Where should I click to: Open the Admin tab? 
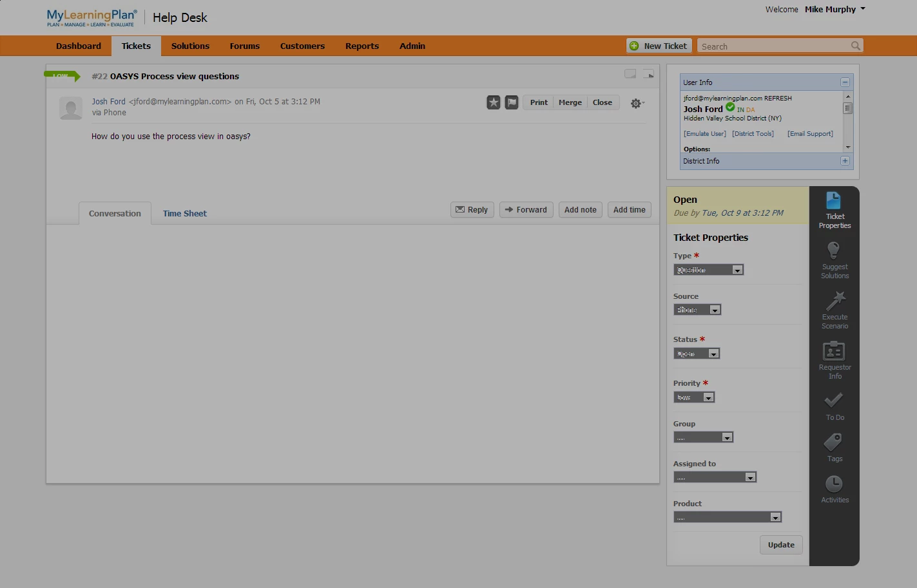(412, 46)
